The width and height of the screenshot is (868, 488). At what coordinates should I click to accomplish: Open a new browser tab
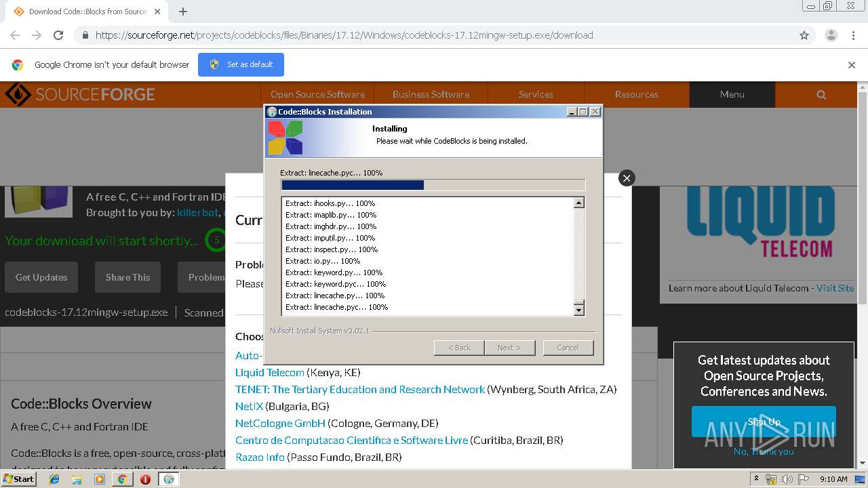[182, 12]
